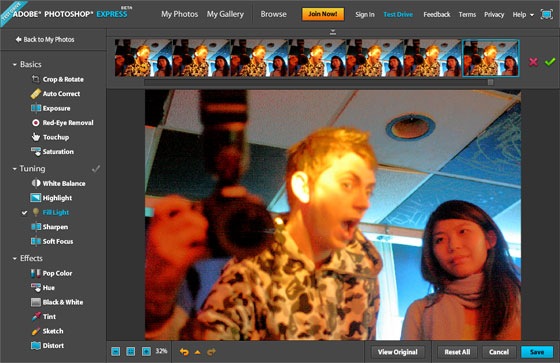Collapse the Effects section arrow
Screen dimensions: 560x363
pyautogui.click(x=15, y=258)
